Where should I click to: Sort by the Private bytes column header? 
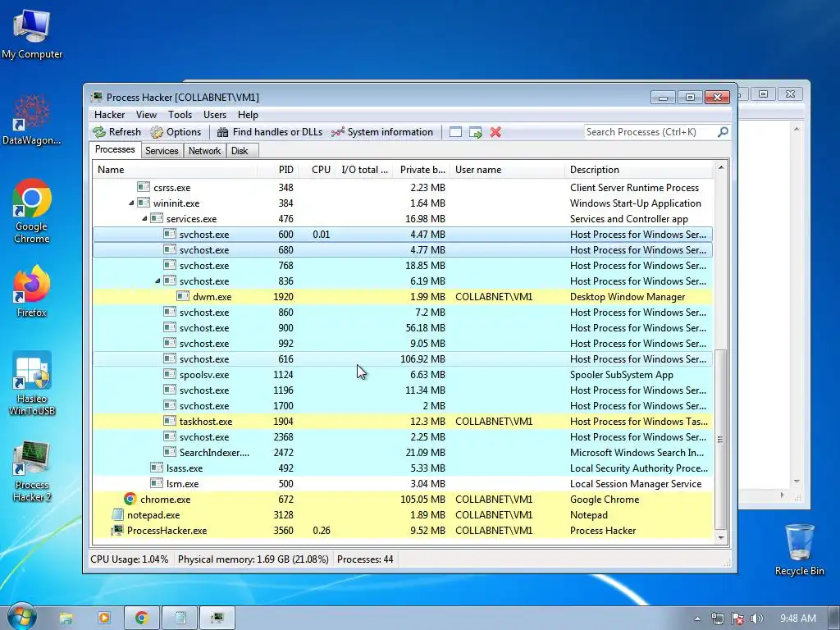pos(422,170)
